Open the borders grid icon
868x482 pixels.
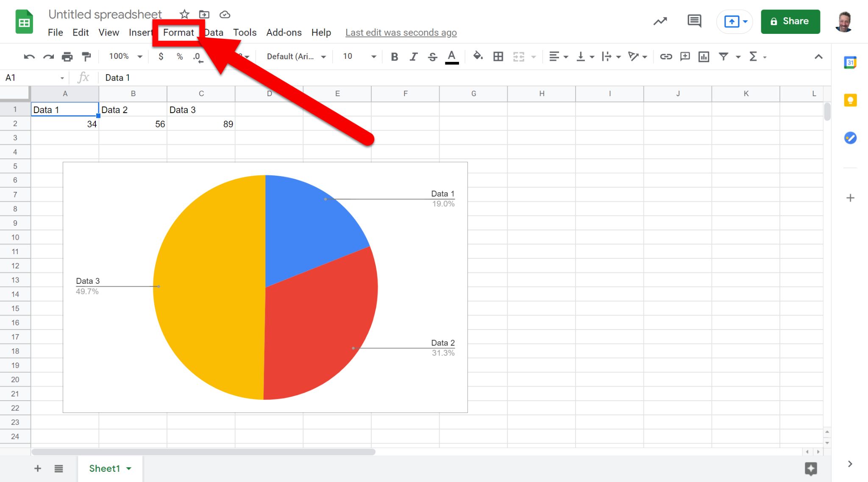pos(498,57)
